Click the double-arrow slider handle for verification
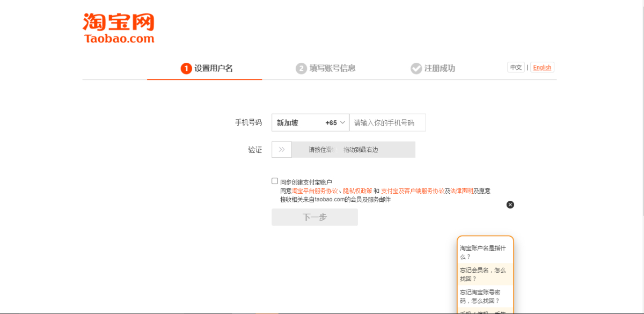The height and width of the screenshot is (314, 644). point(282,150)
